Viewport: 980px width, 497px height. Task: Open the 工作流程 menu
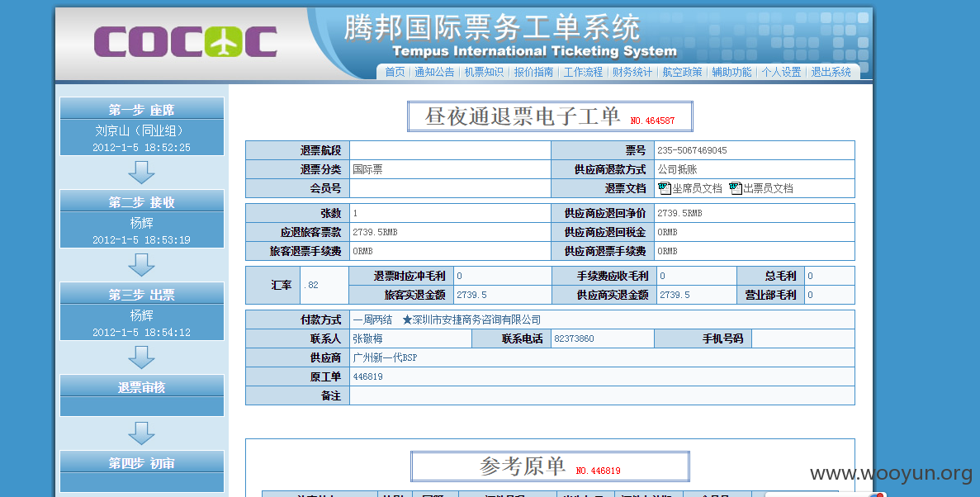point(583,72)
